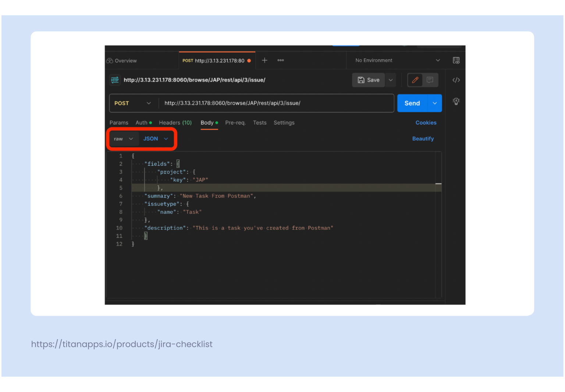This screenshot has width=565, height=392.
Task: Open the environment quick look icon
Action: coord(456,60)
